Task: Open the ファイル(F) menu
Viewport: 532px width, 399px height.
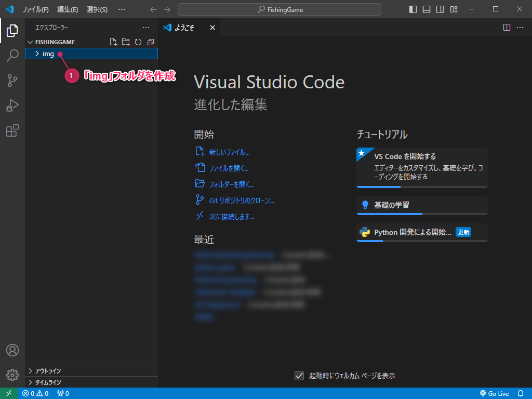Action: [35, 9]
